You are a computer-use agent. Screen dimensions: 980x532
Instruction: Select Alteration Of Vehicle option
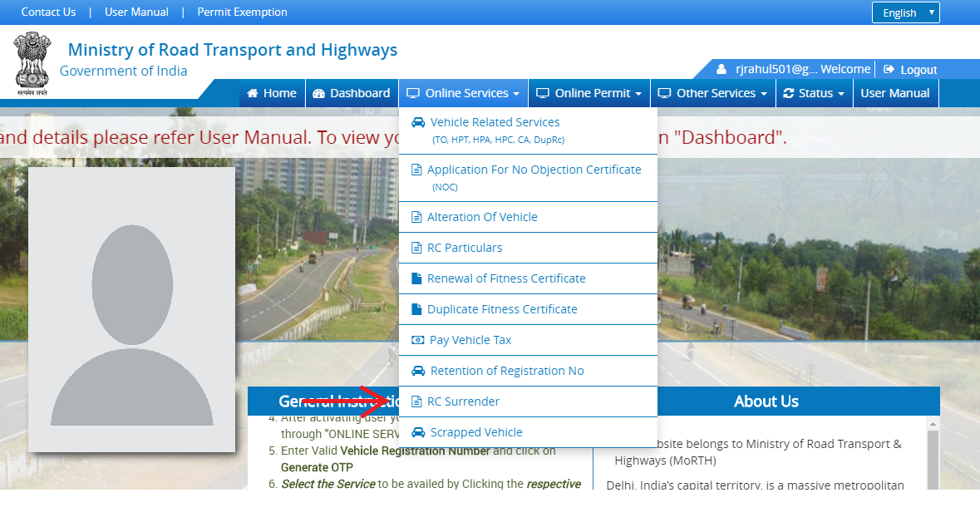click(528, 217)
